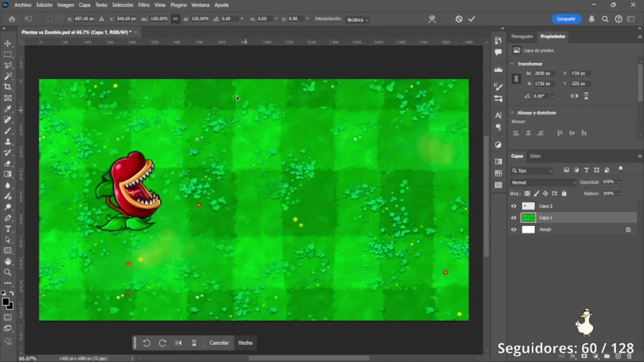The height and width of the screenshot is (362, 644).
Task: Open the search magnifier in top bar
Action: coord(605,19)
